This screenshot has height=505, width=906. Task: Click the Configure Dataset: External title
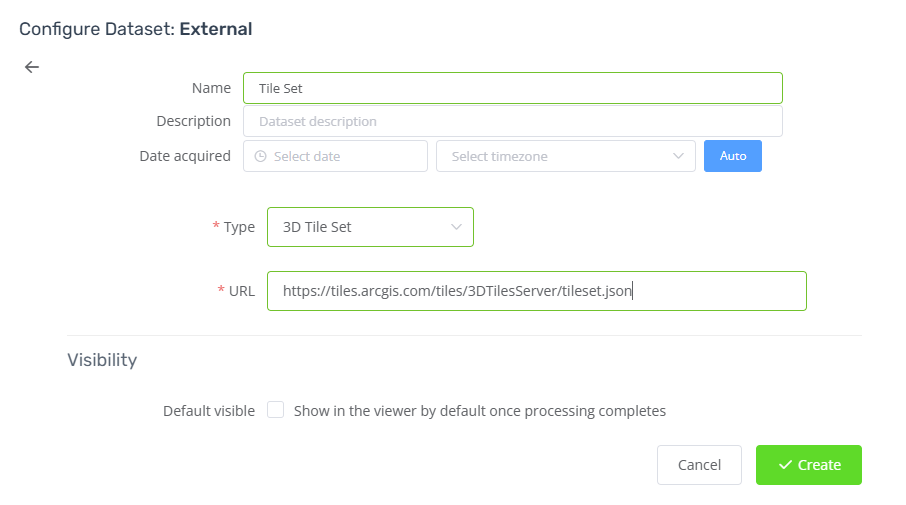click(136, 29)
